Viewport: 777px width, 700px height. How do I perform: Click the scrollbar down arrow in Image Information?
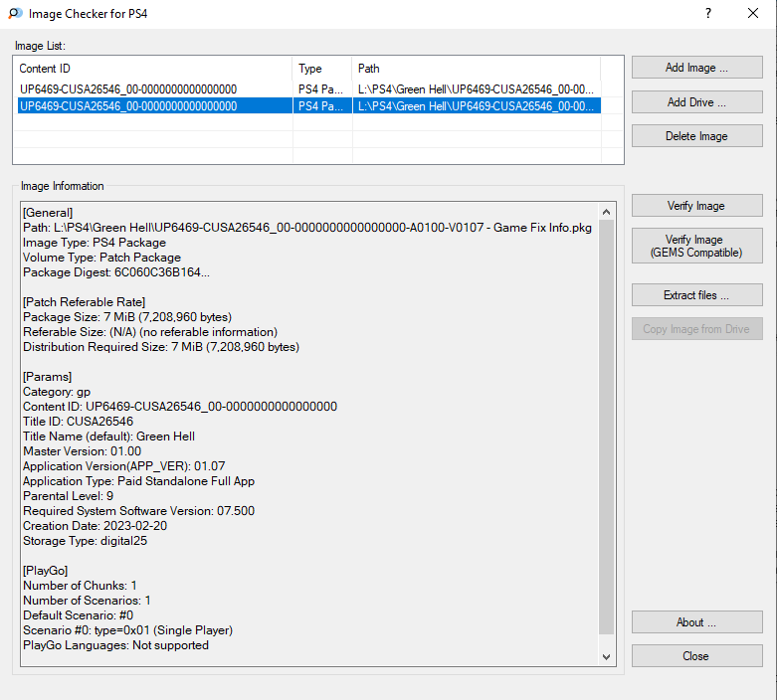607,656
